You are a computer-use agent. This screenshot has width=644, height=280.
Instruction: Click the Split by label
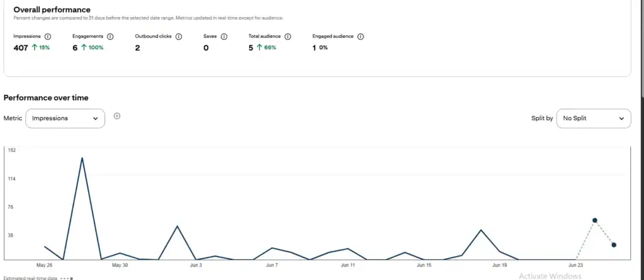pos(542,118)
